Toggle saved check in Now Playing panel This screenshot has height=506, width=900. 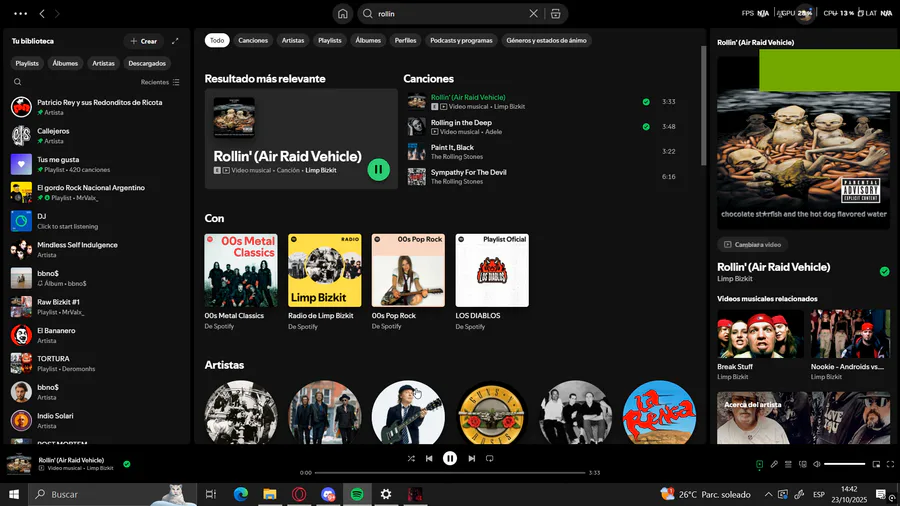tap(885, 271)
